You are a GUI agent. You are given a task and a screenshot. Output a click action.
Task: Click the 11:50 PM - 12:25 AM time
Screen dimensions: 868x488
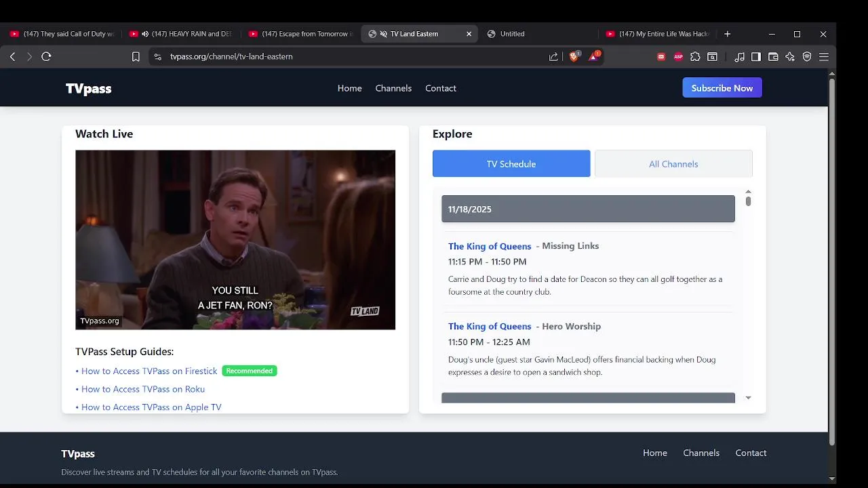489,342
